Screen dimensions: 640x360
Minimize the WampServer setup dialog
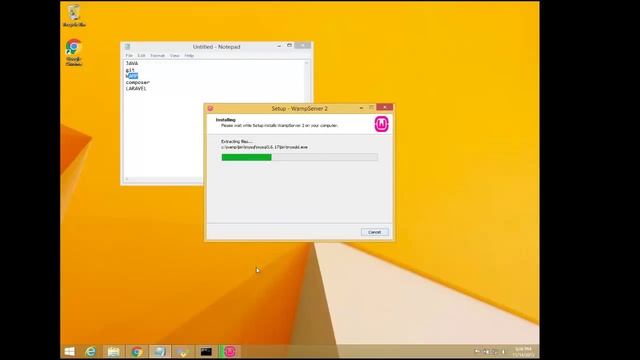click(361, 108)
